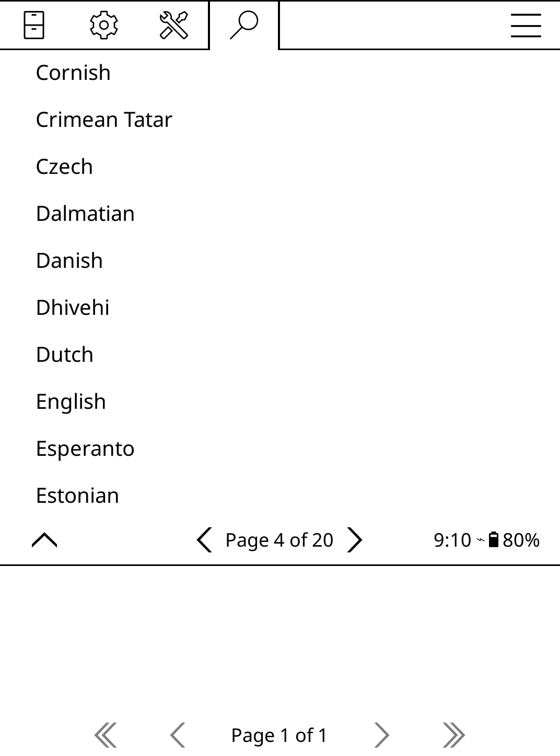Image resolution: width=560 pixels, height=756 pixels.
Task: Go to next file browser page
Action: tap(382, 735)
